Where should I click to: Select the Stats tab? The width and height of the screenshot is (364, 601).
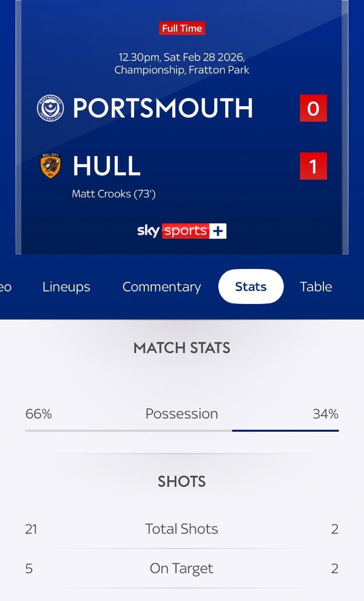[251, 287]
